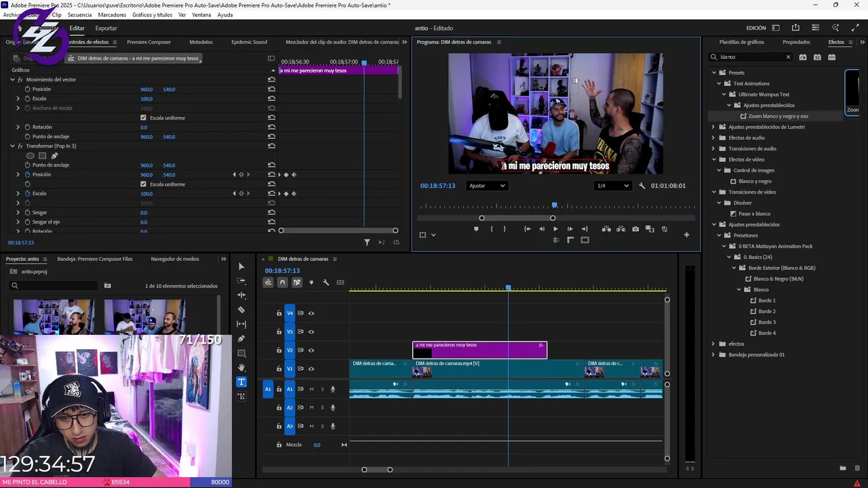The height and width of the screenshot is (488, 868).
Task: Click the timeline wrench settings icon
Action: (x=325, y=283)
